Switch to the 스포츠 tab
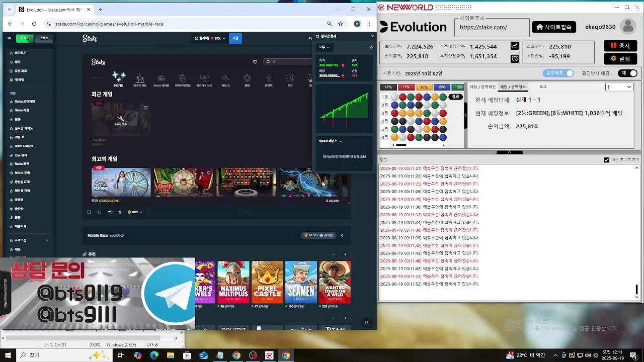Viewport: 644px width, 362px height. (44, 38)
